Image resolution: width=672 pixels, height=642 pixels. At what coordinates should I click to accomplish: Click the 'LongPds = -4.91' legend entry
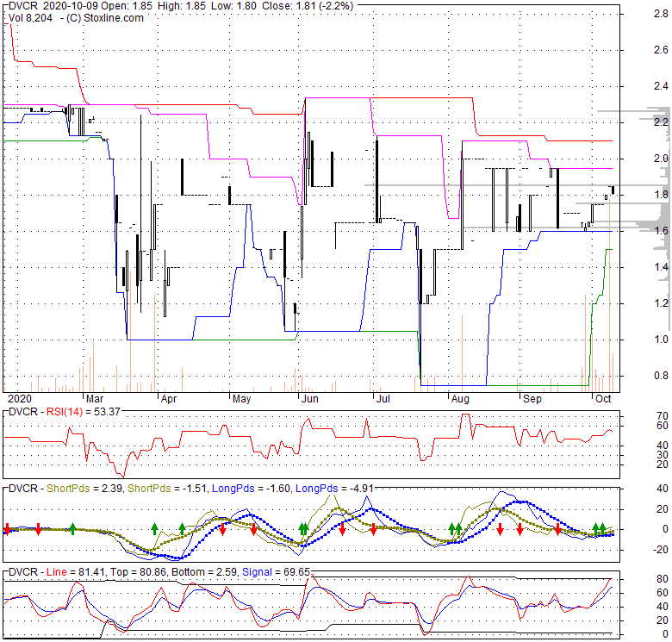click(335, 489)
